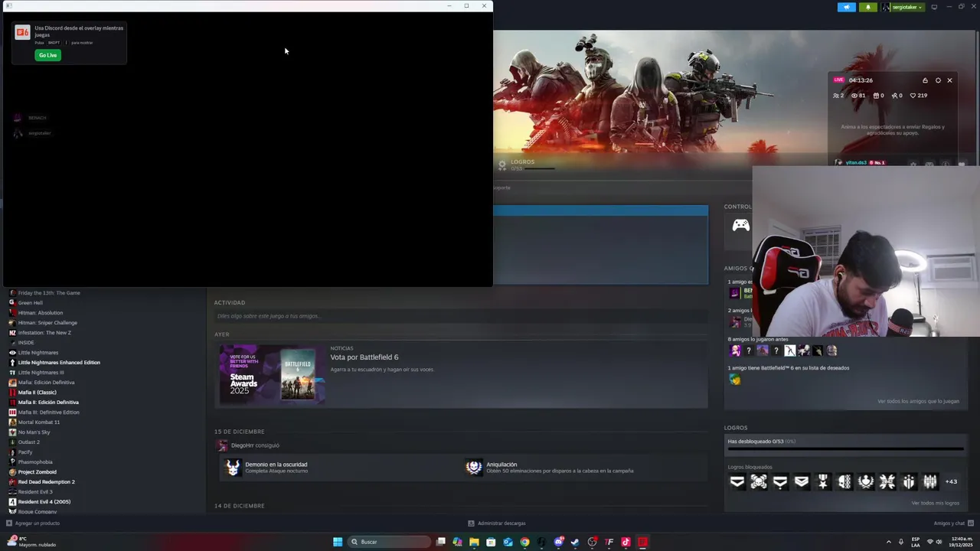Select Red Dead Redemption 2 in library
Viewport: 980px width, 551px height.
coord(47,482)
